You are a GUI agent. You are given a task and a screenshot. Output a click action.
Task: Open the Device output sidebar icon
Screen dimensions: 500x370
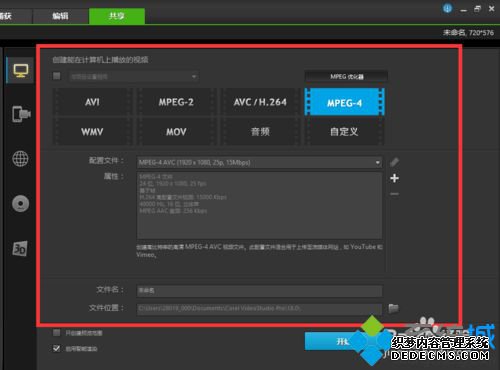coord(21,114)
